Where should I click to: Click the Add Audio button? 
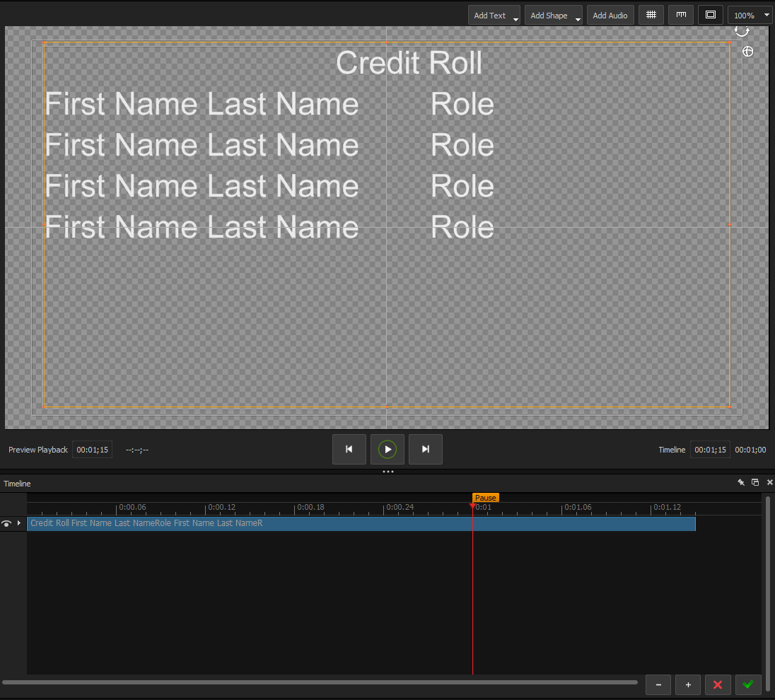click(x=610, y=15)
